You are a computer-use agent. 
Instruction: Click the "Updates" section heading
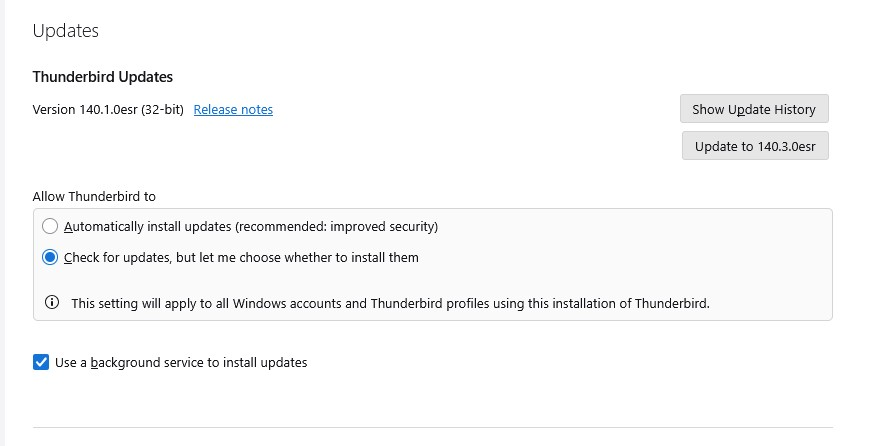(66, 31)
